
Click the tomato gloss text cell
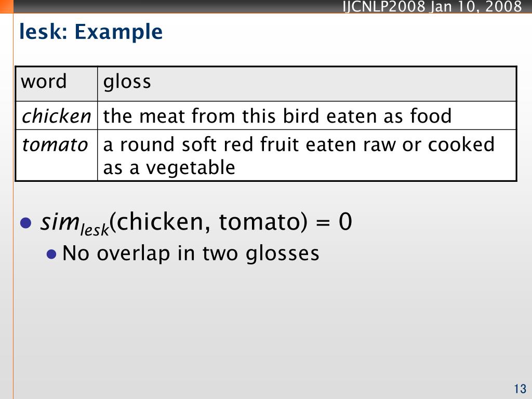pos(307,155)
